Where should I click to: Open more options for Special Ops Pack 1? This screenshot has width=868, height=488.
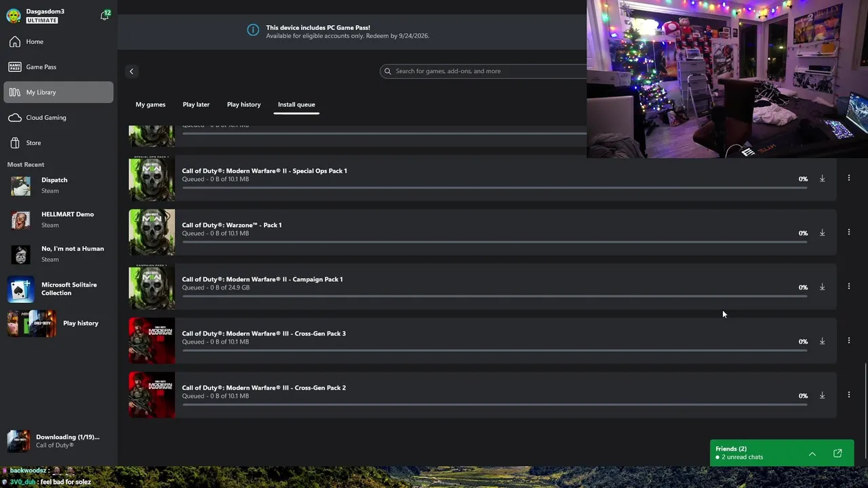(x=848, y=178)
